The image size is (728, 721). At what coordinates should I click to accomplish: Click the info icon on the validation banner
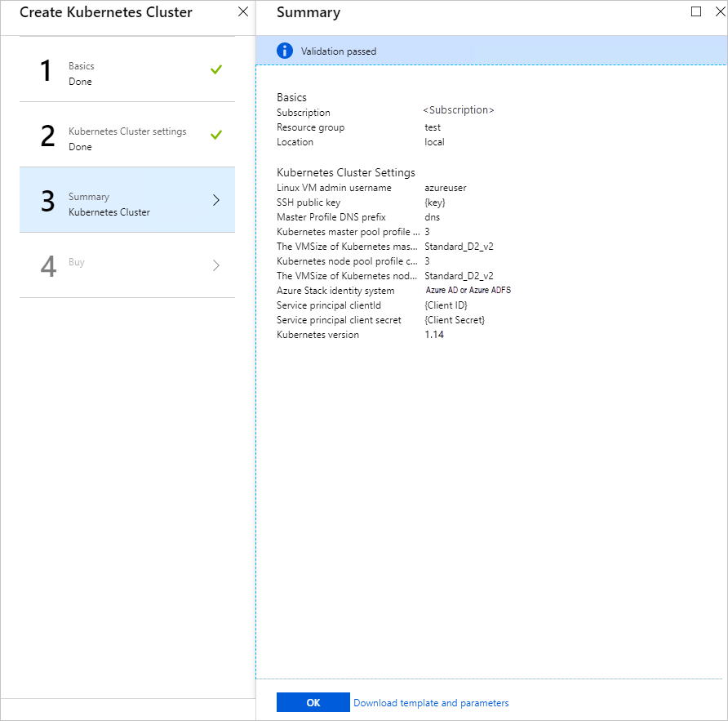(x=285, y=50)
